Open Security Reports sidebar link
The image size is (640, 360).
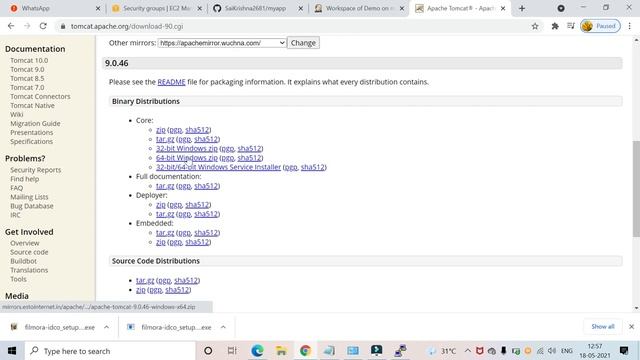click(36, 170)
